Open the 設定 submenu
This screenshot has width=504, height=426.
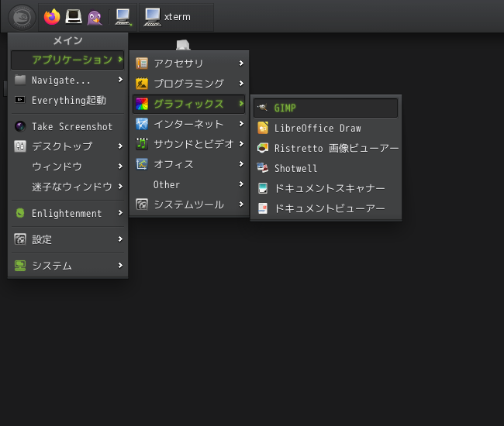click(x=67, y=239)
